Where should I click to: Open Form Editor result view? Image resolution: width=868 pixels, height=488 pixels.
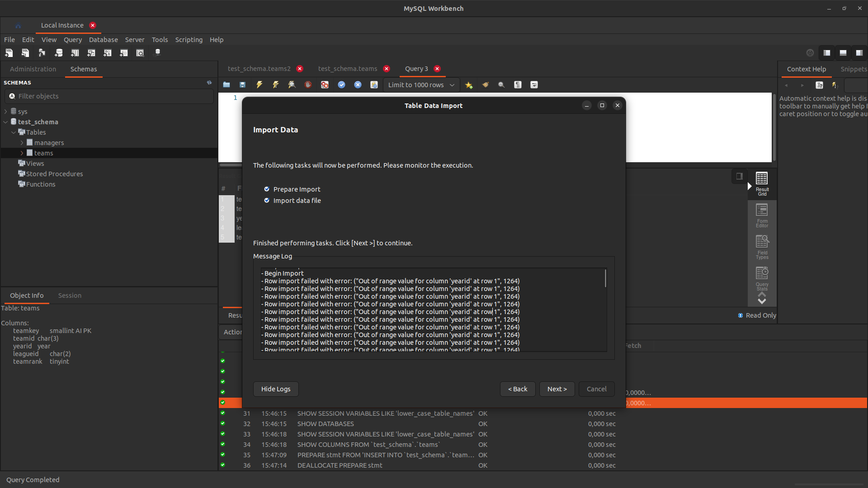762,216
